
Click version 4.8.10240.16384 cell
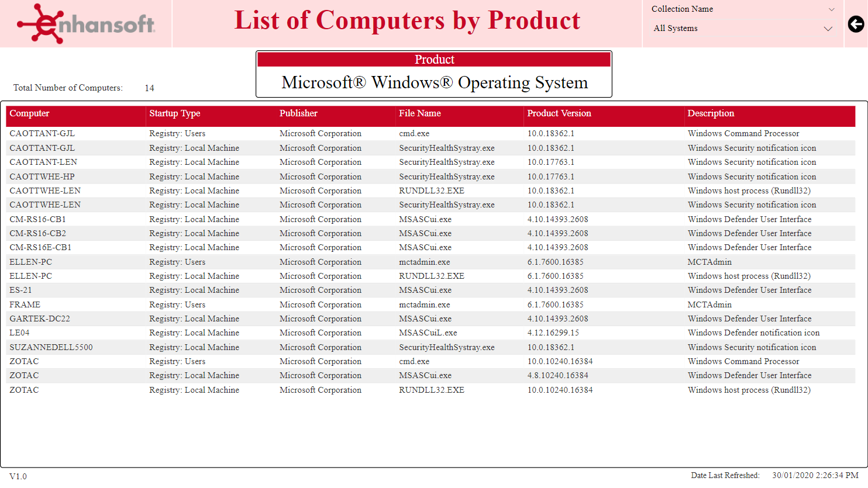pos(558,375)
